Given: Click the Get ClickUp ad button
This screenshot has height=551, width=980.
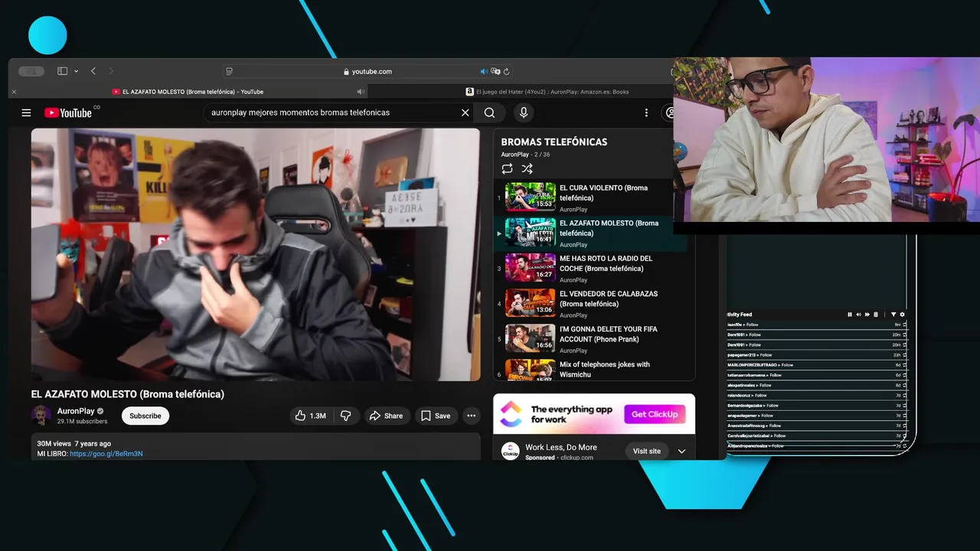Looking at the screenshot, I should coord(655,414).
